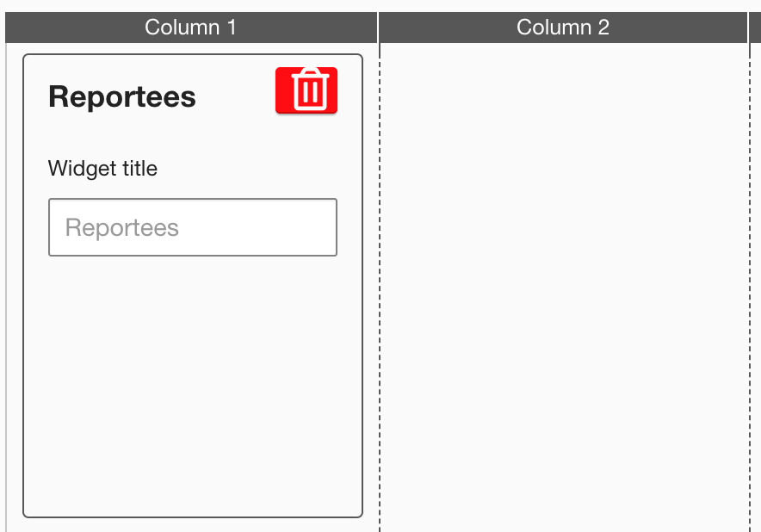
Task: Click the Column 2 header label text
Action: point(563,28)
